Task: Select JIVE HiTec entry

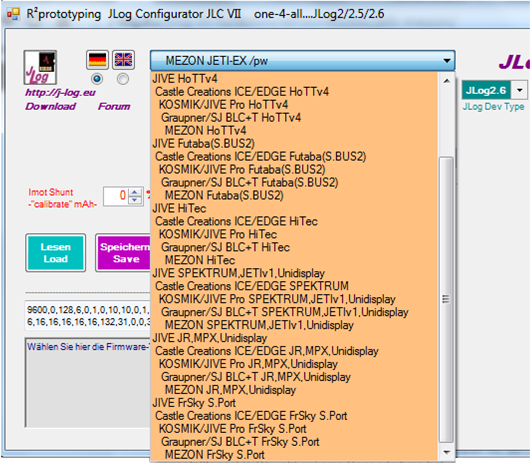Action: pos(294,208)
